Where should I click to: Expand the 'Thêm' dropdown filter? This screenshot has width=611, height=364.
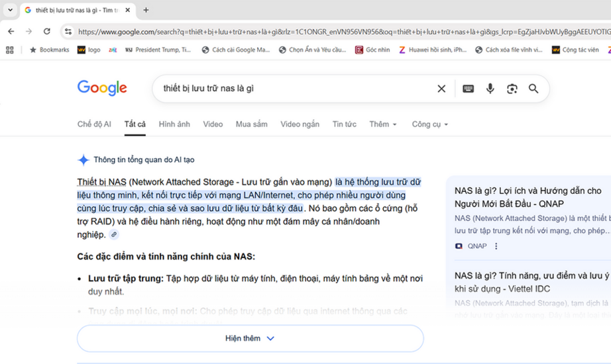383,124
